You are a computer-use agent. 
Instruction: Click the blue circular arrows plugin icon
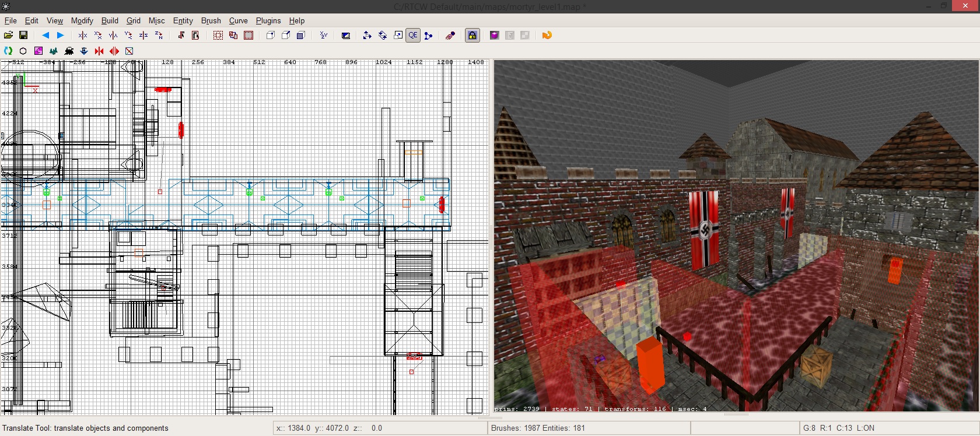[8, 51]
